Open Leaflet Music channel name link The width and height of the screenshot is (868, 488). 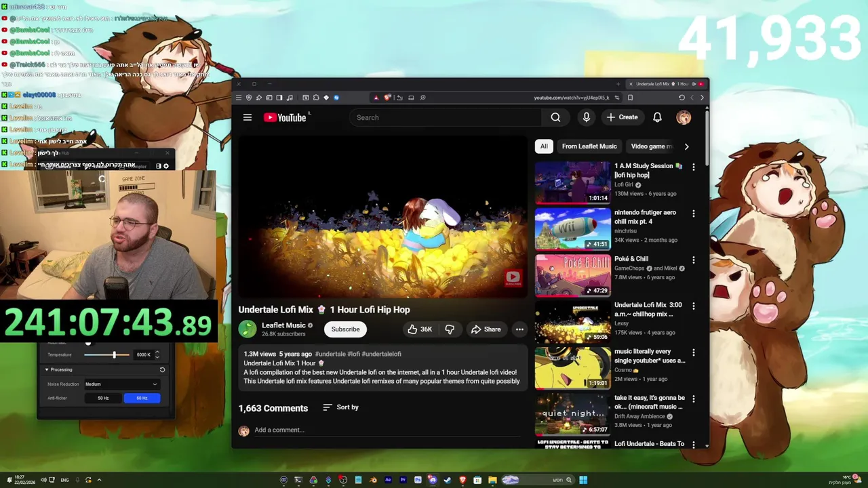coord(283,325)
